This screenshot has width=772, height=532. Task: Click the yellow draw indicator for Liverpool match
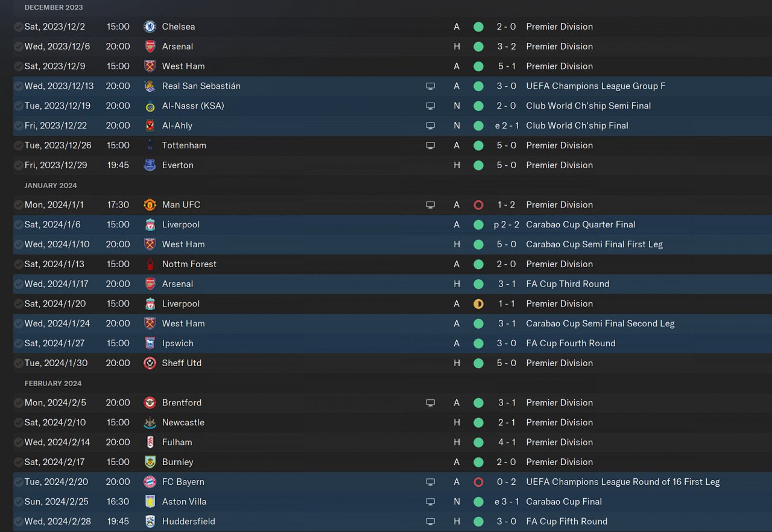pos(478,304)
